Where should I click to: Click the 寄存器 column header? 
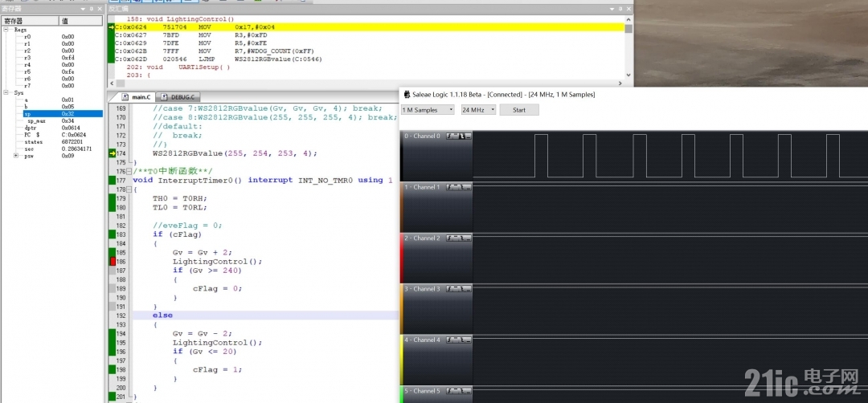30,20
